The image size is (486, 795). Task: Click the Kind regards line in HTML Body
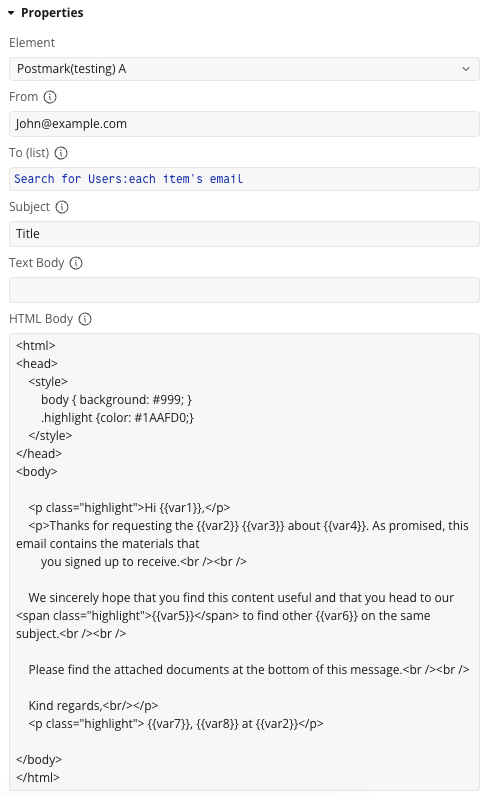click(93, 705)
